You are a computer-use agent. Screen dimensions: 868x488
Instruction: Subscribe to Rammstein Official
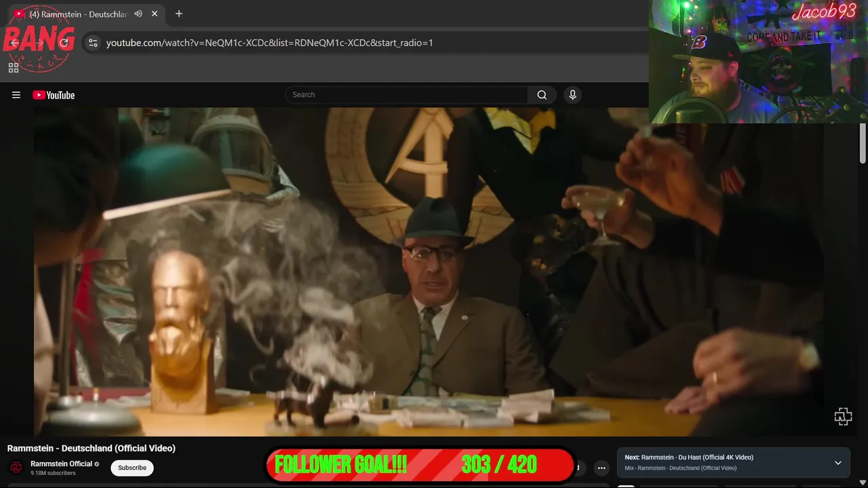tap(132, 468)
